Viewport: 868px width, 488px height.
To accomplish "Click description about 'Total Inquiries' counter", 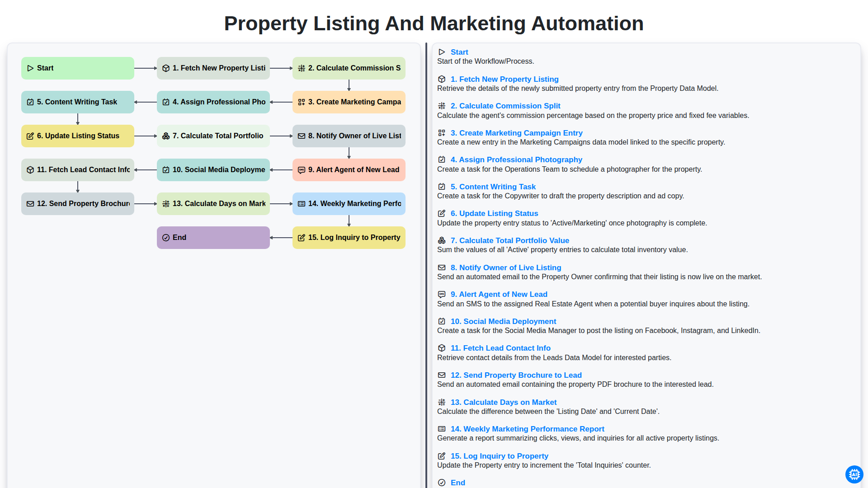I will coord(544,465).
